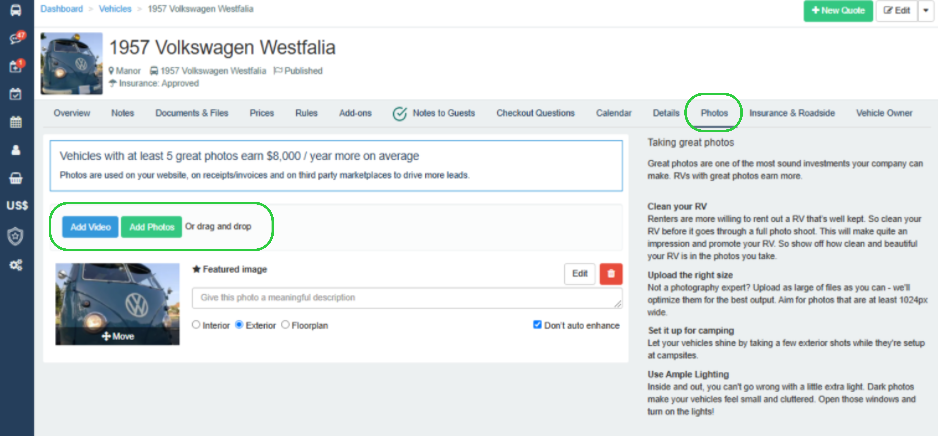Select the Interior radio option
938x436 pixels.
click(196, 325)
